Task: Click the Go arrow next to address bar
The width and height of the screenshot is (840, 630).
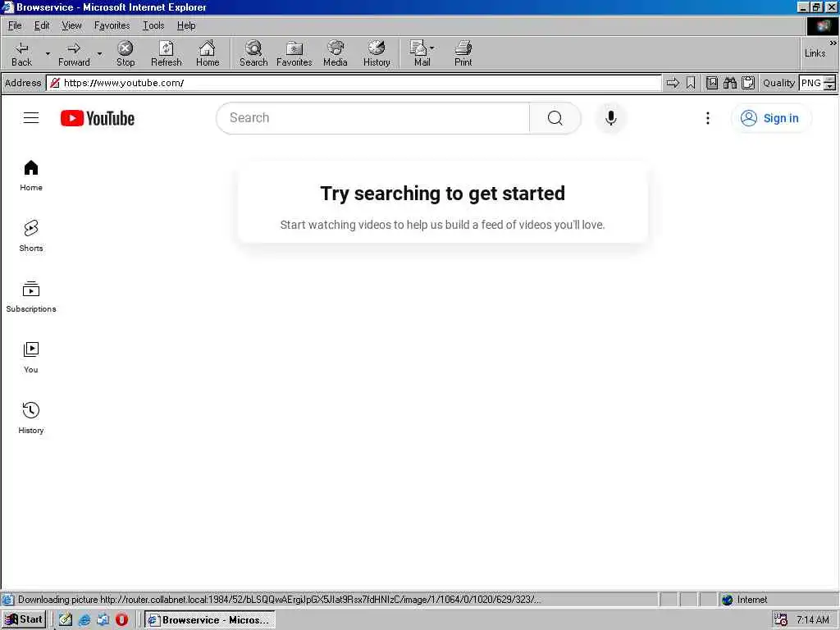Action: point(673,83)
